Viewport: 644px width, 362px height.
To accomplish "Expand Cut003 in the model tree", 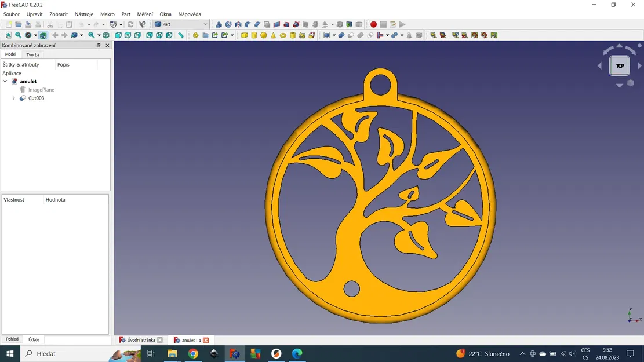I will pyautogui.click(x=13, y=98).
